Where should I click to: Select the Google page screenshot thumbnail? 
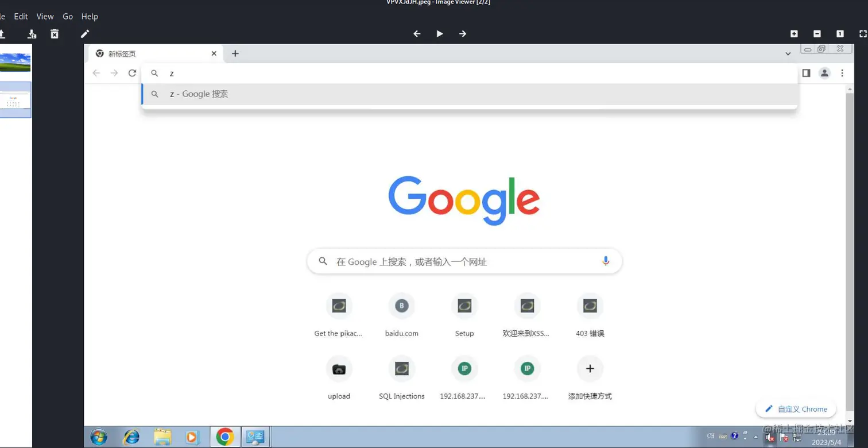click(x=15, y=100)
